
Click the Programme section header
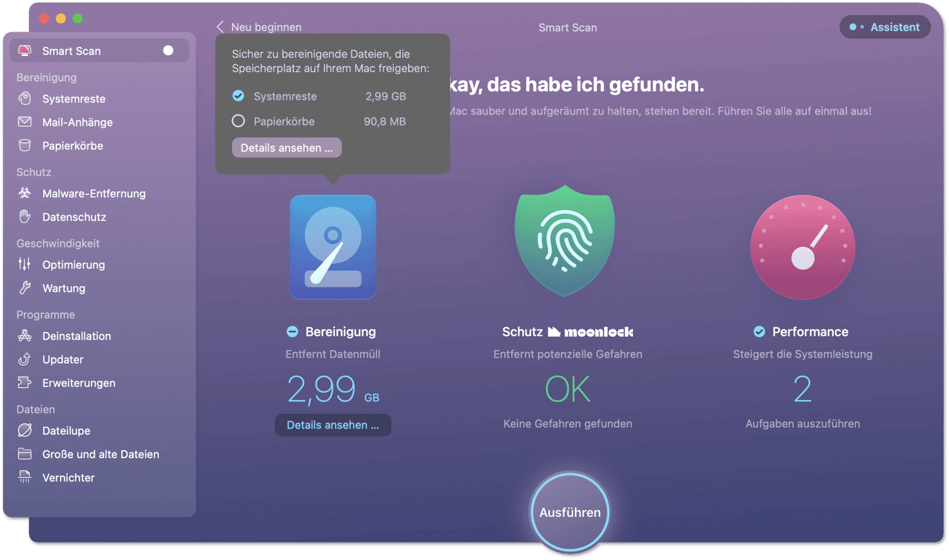(x=46, y=314)
